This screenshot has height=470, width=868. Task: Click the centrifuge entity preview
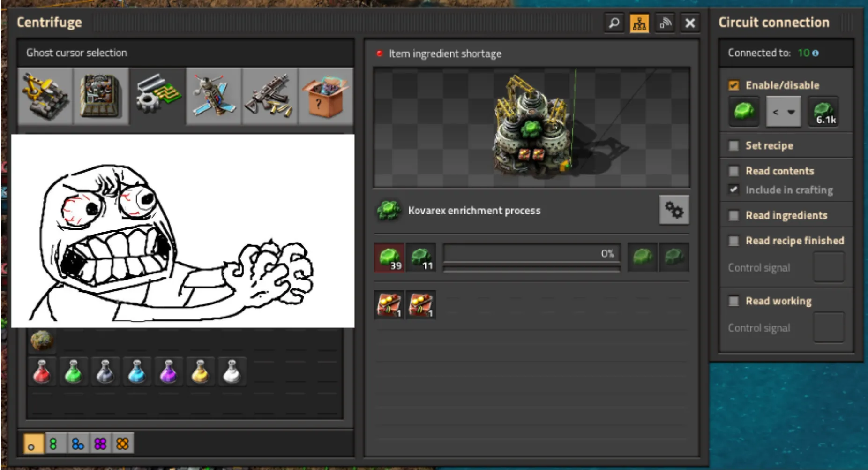[x=531, y=128]
